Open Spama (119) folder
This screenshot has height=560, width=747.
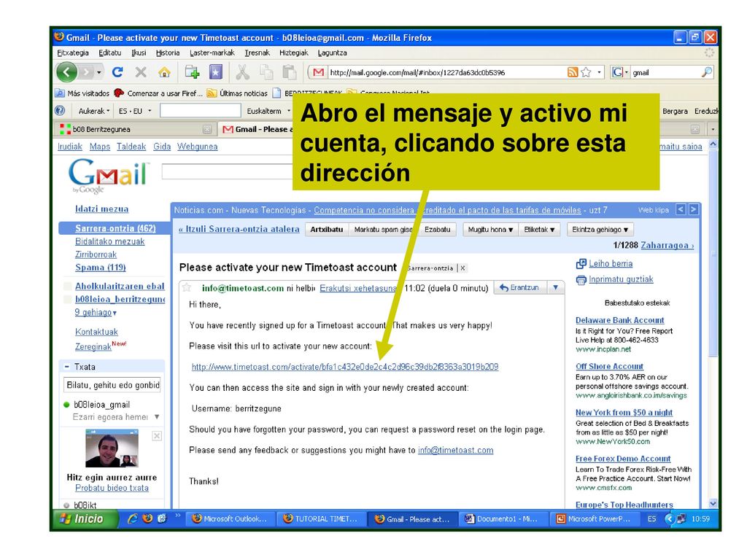pyautogui.click(x=101, y=267)
